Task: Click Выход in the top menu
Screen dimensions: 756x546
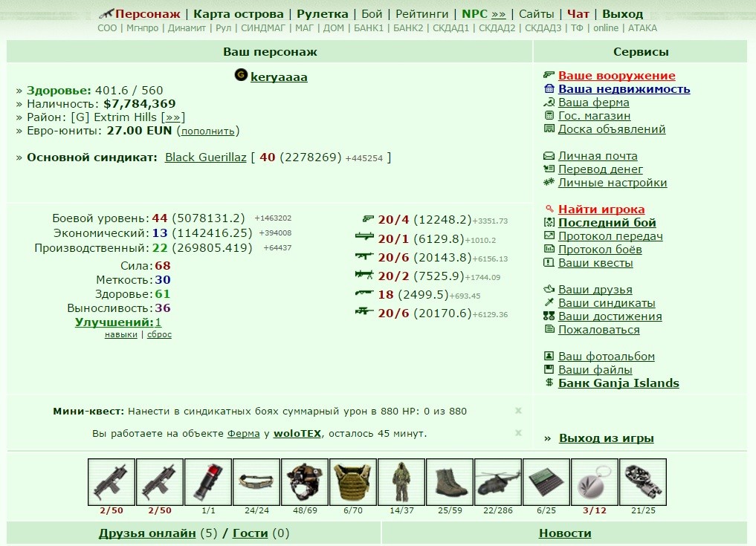Action: coord(622,14)
